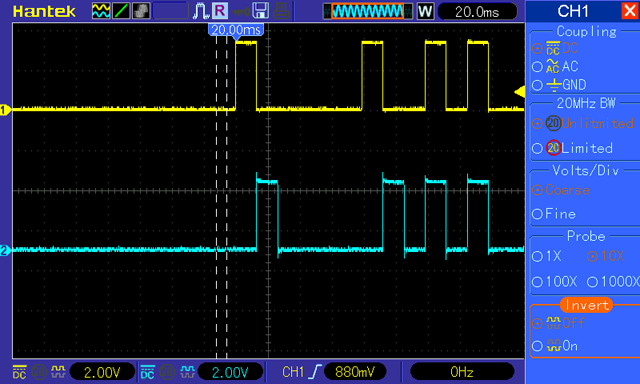The image size is (640, 384).
Task: Click the CH1 ground marker 1
Action: (5, 110)
